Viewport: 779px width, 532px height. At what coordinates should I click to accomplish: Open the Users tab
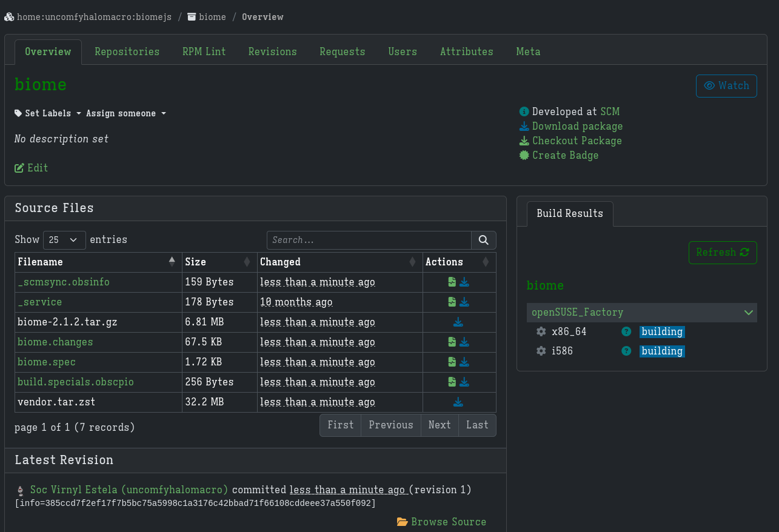point(403,52)
